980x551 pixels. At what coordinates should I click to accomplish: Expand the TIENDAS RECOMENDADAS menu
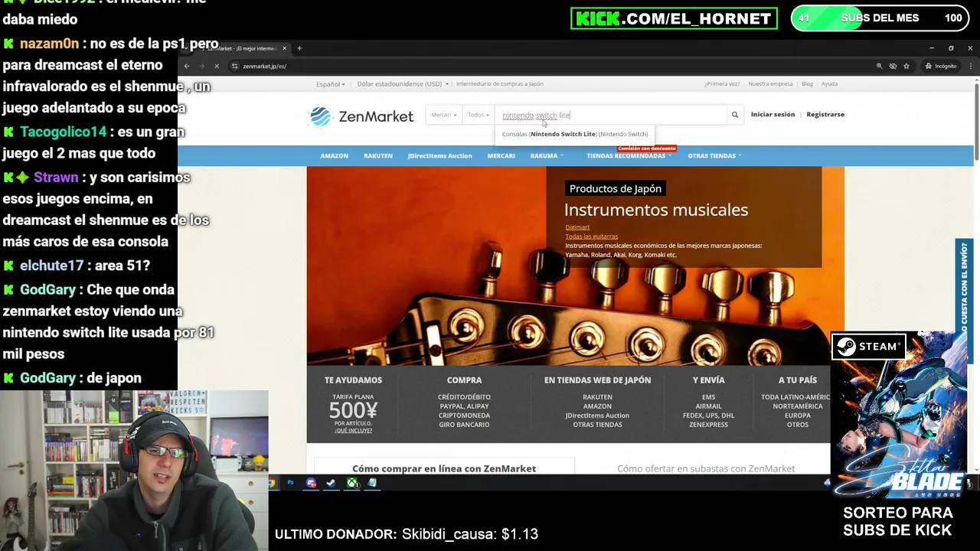[629, 155]
